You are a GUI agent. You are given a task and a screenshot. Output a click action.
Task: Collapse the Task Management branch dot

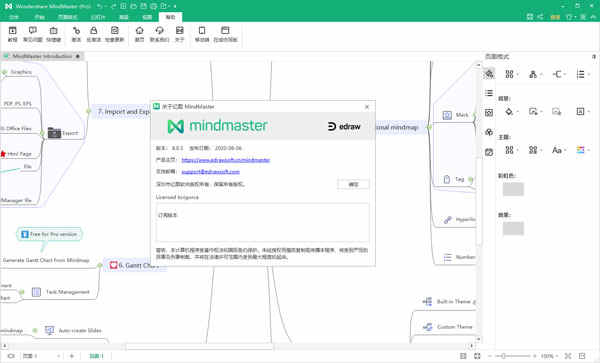[21, 292]
